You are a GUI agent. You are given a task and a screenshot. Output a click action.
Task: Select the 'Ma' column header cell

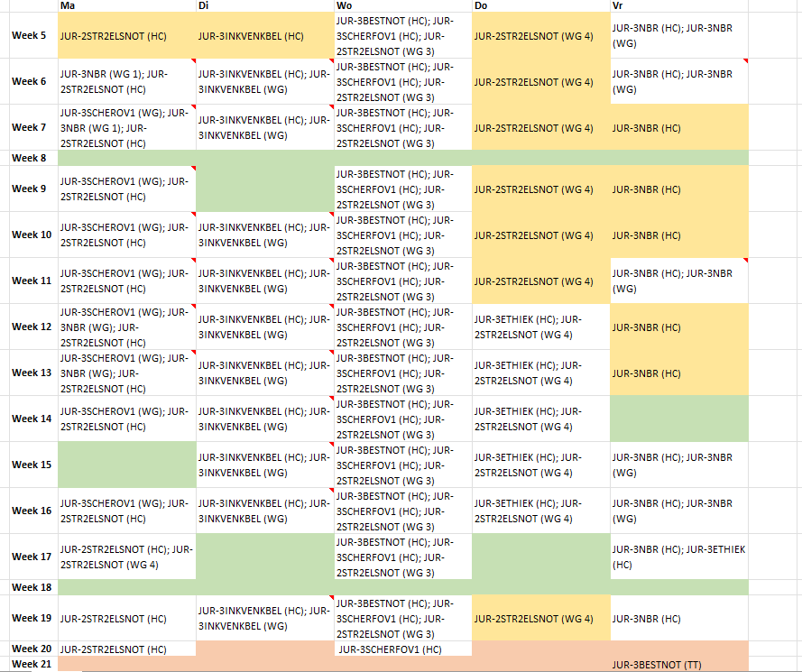(126, 6)
